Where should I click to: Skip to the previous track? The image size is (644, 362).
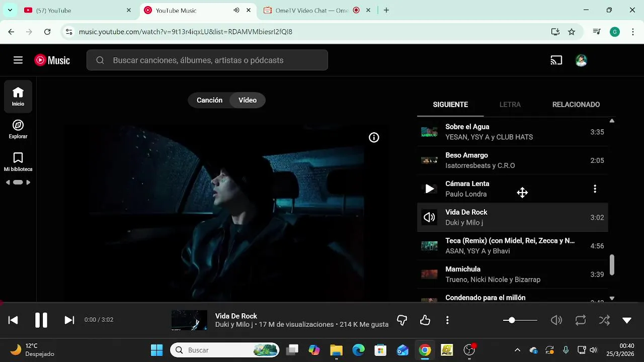coord(13,320)
